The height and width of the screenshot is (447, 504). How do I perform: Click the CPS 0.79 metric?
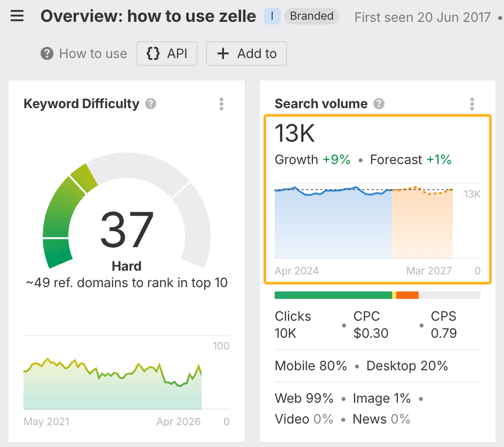[444, 324]
